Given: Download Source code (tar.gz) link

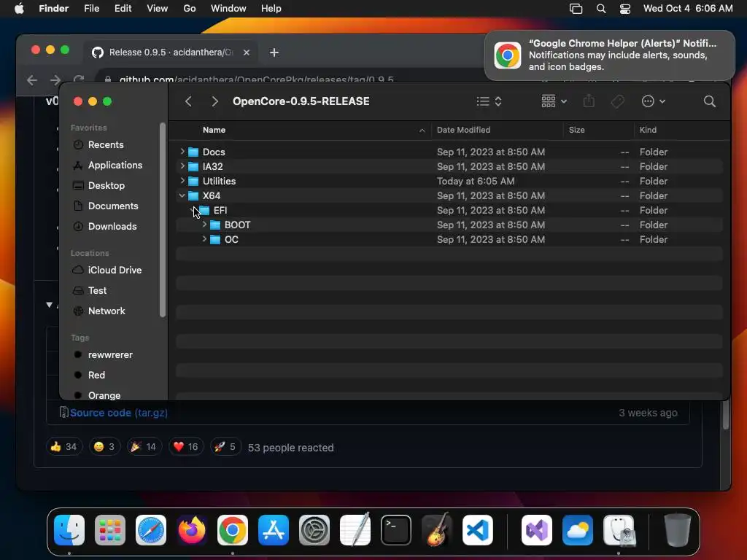Looking at the screenshot, I should click(119, 413).
